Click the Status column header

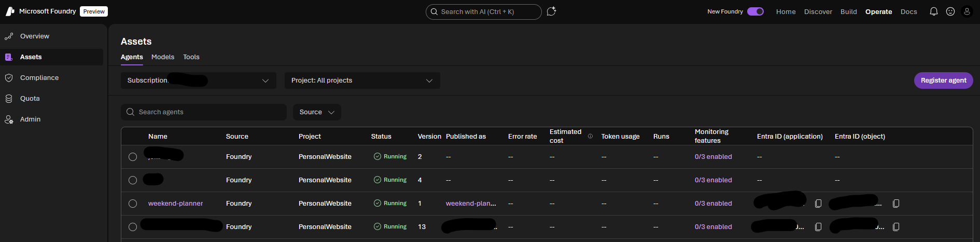coord(381,137)
